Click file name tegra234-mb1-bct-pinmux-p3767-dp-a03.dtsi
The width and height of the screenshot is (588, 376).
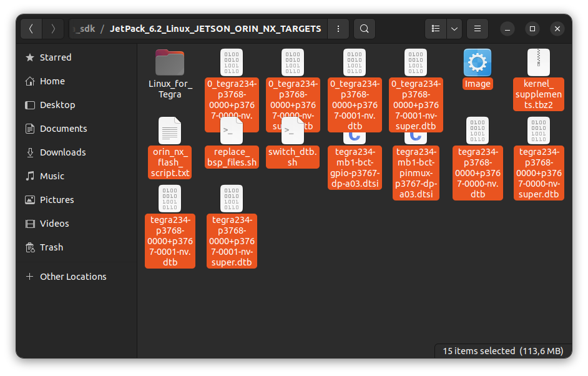[416, 173]
